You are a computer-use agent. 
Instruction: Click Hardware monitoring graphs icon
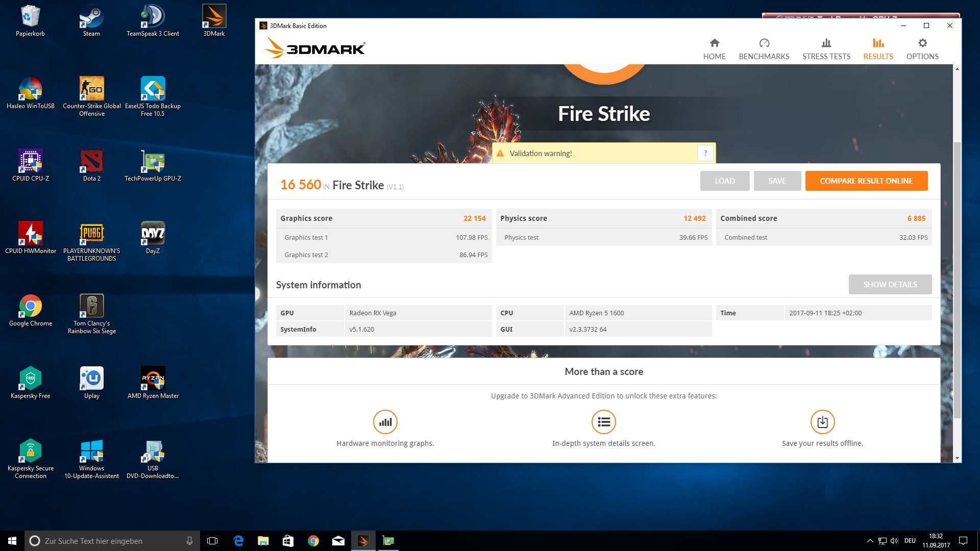point(385,422)
